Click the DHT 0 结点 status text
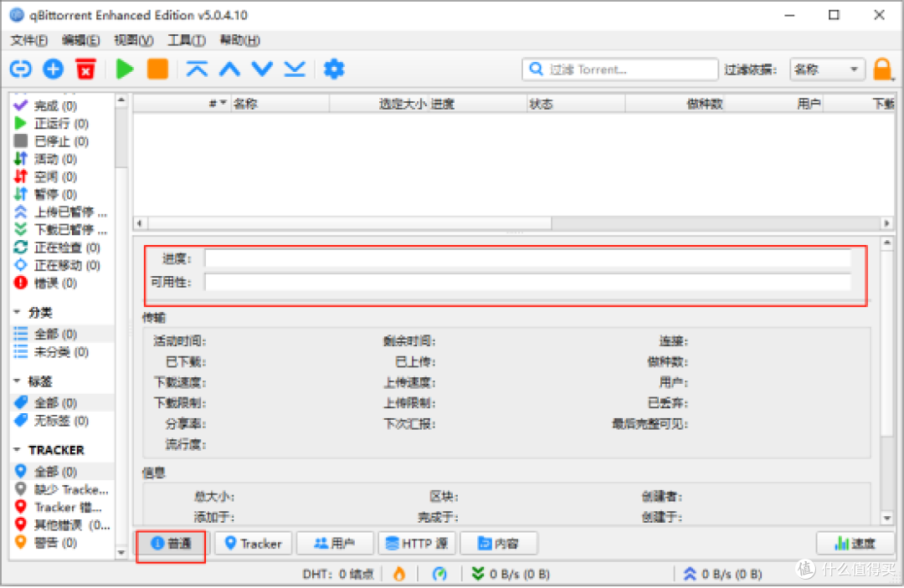This screenshot has height=588, width=904. pos(338,574)
